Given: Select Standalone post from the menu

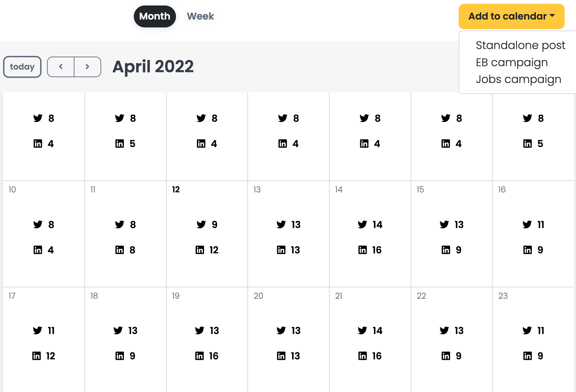Looking at the screenshot, I should tap(520, 45).
